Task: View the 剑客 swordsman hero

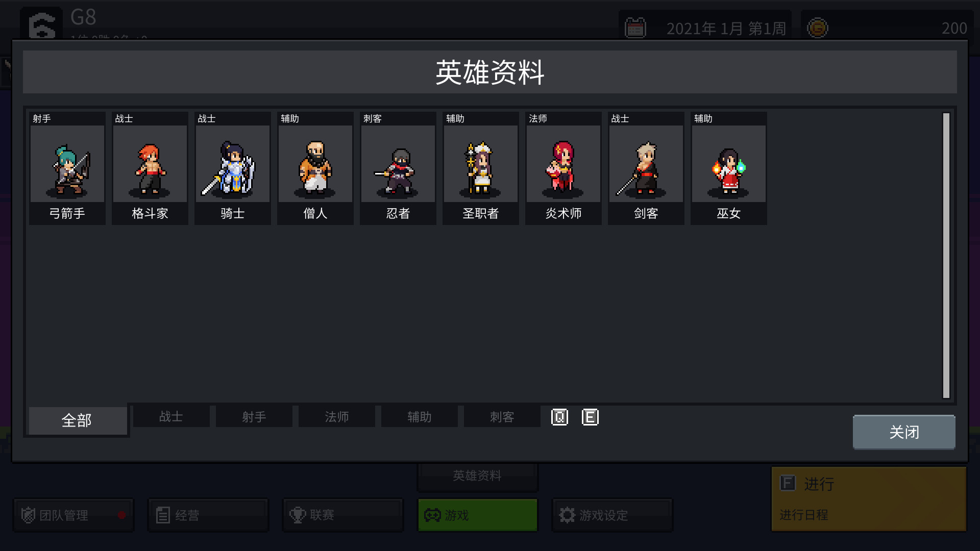Action: pyautogui.click(x=646, y=168)
